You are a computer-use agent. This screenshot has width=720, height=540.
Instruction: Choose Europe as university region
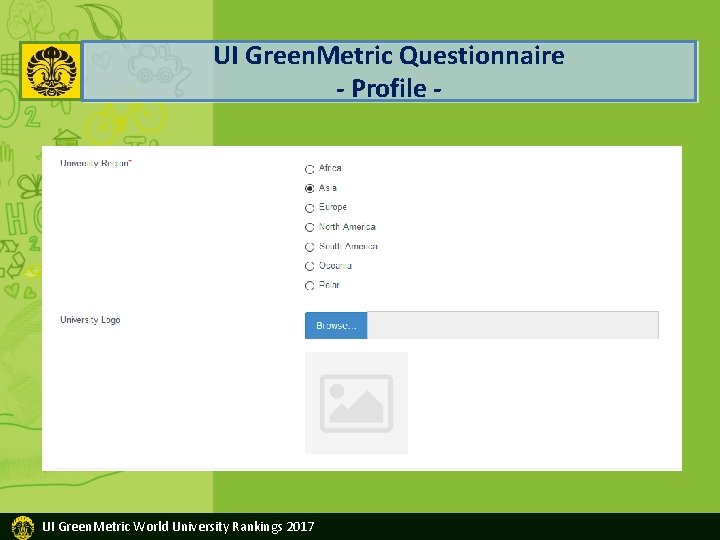309,208
